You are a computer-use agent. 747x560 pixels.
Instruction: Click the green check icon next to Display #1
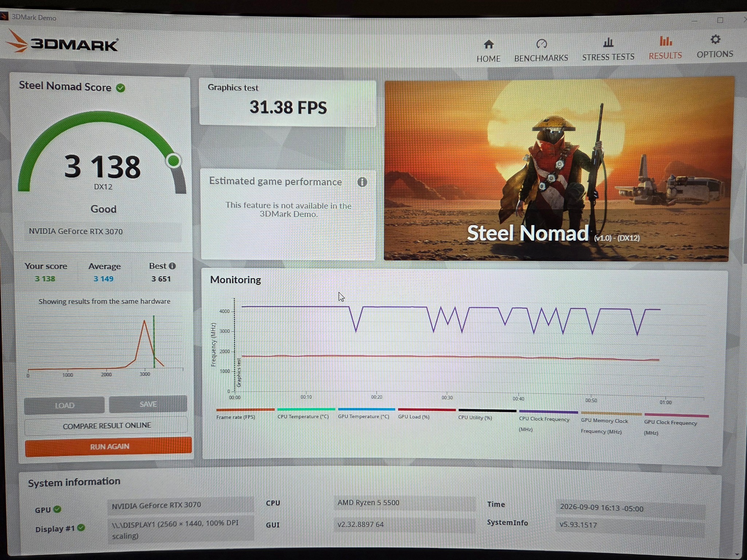coord(81,528)
